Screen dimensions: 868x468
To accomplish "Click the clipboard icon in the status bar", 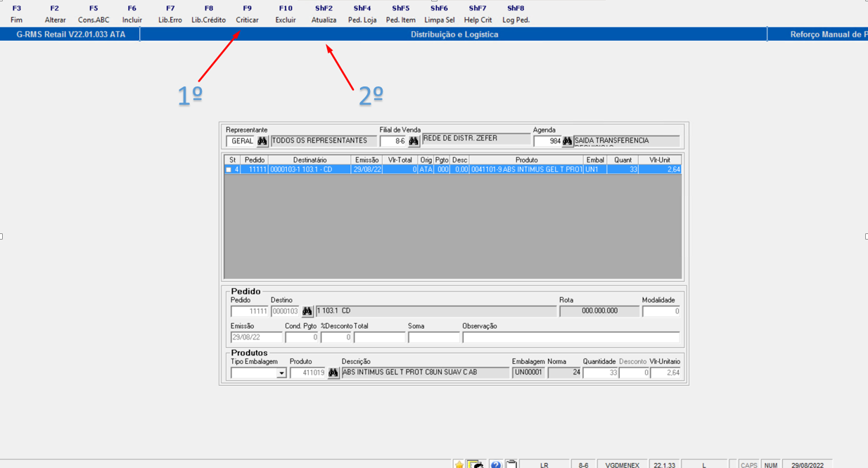I will pyautogui.click(x=511, y=464).
